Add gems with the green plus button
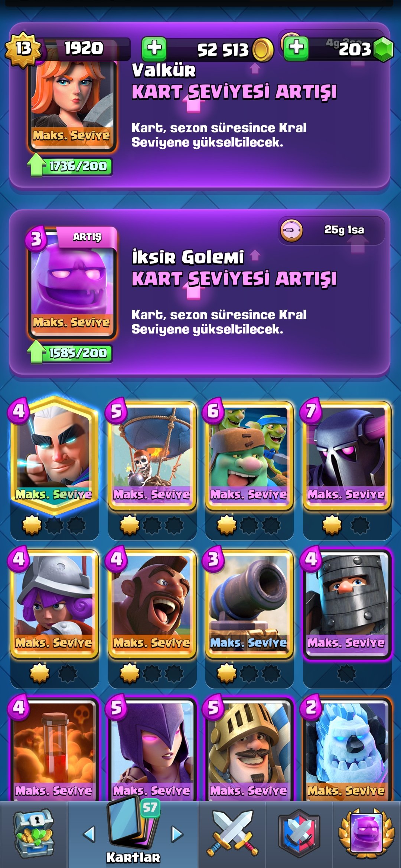The height and width of the screenshot is (868, 401). (296, 49)
